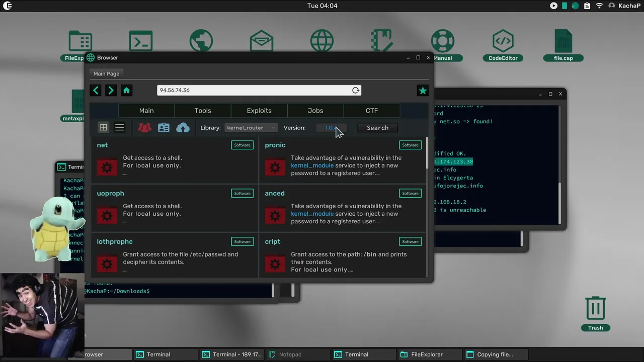Bookmark this page with the star icon
This screenshot has height=362, width=644.
click(x=423, y=90)
